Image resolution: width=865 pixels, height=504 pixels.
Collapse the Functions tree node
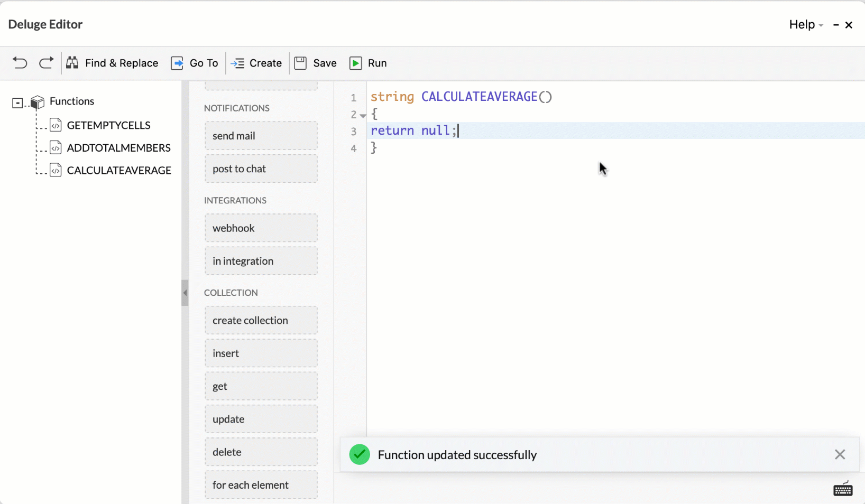pyautogui.click(x=17, y=102)
